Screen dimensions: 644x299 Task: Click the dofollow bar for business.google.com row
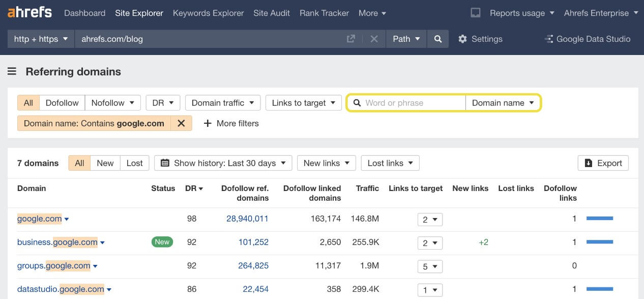pos(600,242)
